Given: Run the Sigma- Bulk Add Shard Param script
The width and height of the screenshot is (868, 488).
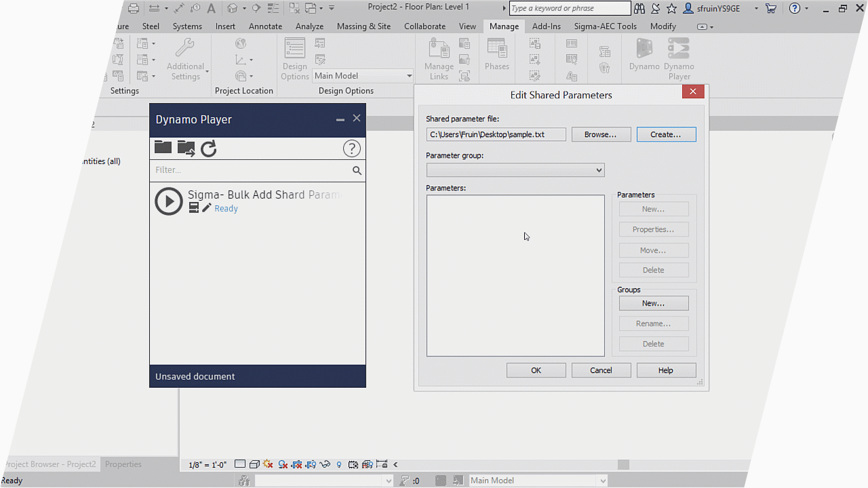Looking at the screenshot, I should tap(169, 201).
